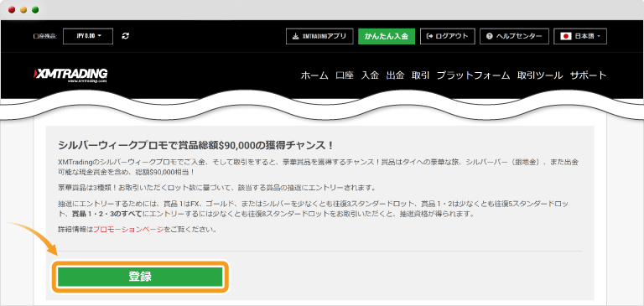Open the 日本語 language dropdown
This screenshot has width=644, height=306.
(x=580, y=36)
